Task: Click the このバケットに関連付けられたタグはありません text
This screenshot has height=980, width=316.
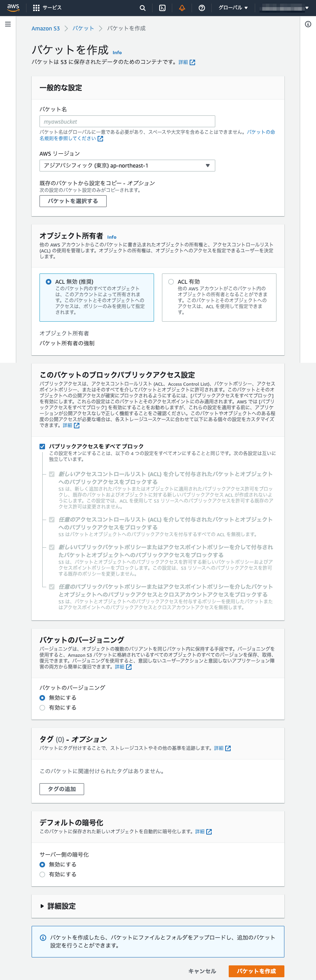Action: (102, 771)
